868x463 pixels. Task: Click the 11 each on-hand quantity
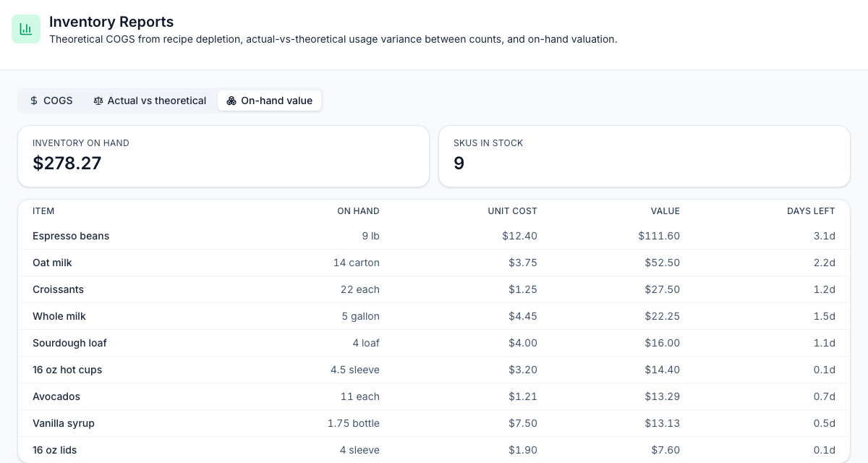pos(360,396)
